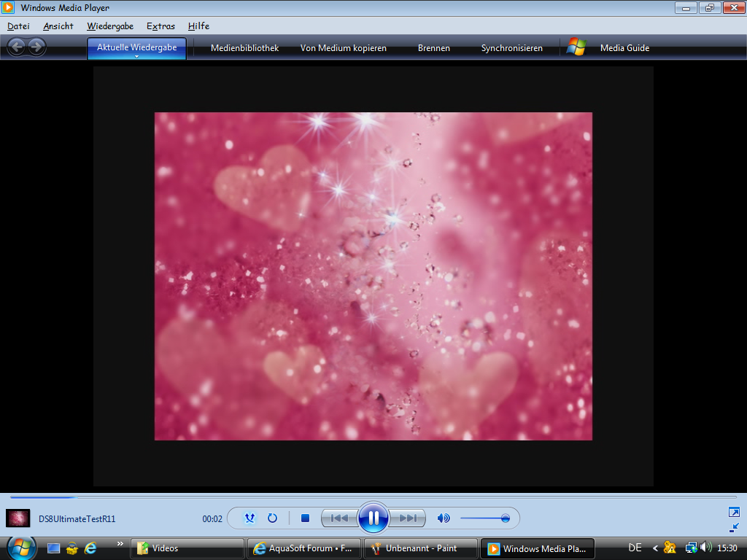Pause playback with the round pause button
The width and height of the screenshot is (747, 560).
(373, 518)
